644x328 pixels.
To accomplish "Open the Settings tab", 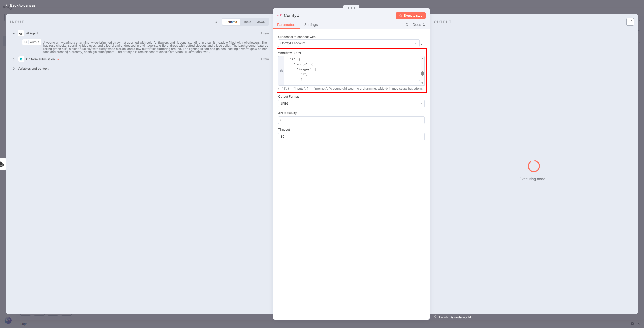I will tap(311, 25).
